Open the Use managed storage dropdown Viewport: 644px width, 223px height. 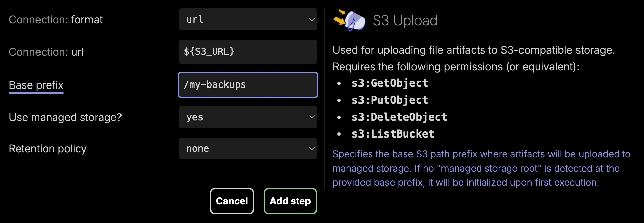tap(248, 117)
